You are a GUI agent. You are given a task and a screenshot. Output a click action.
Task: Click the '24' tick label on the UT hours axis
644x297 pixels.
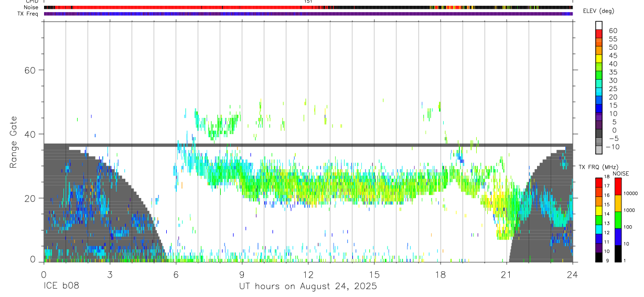(573, 274)
